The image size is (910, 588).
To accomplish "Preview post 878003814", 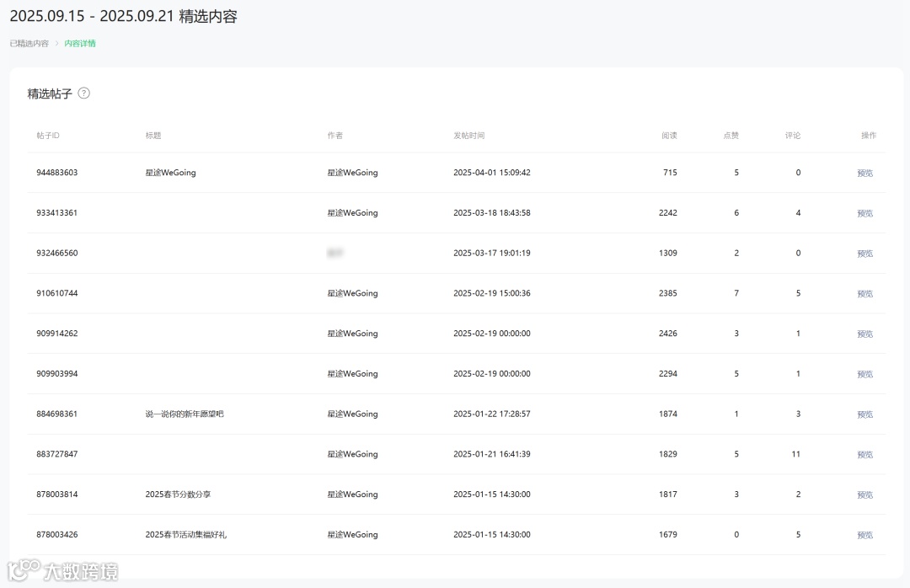I will tap(864, 494).
